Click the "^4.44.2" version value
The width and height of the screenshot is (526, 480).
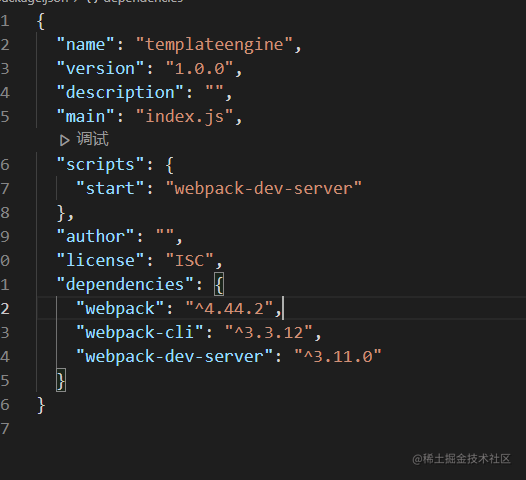(229, 309)
